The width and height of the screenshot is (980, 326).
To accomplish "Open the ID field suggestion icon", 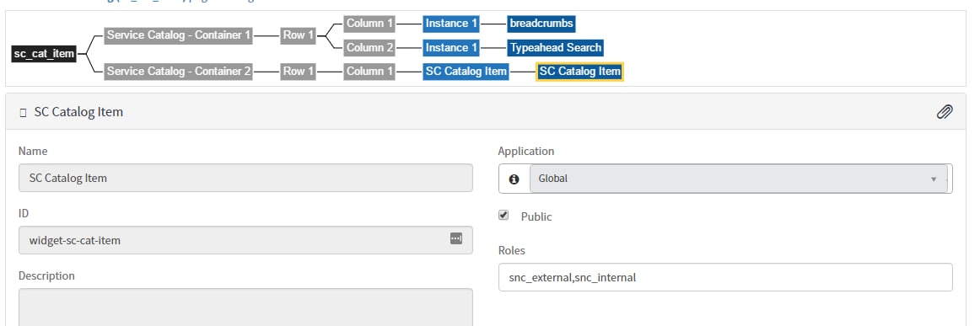I will click(x=456, y=238).
